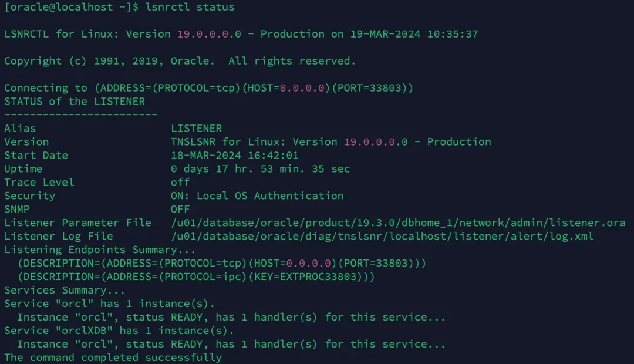Click the shell prompt '[oracle@localhost ~]$'

pyautogui.click(x=71, y=7)
